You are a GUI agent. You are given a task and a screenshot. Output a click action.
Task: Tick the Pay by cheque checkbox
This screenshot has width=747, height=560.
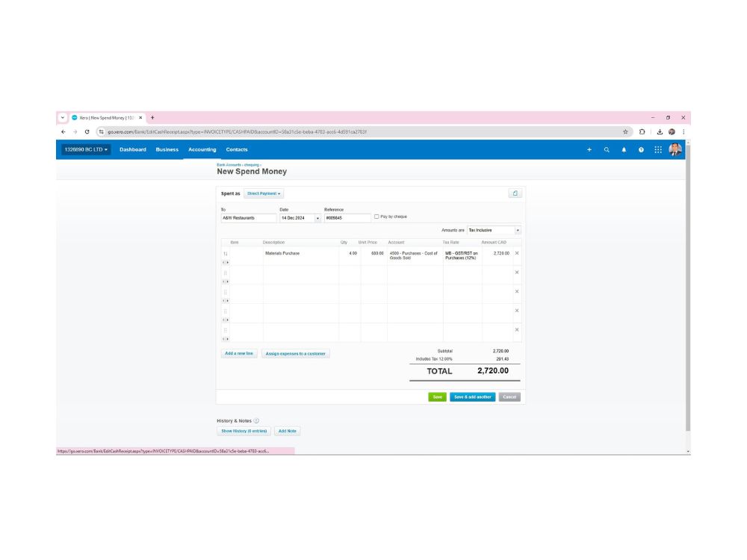[x=376, y=217]
